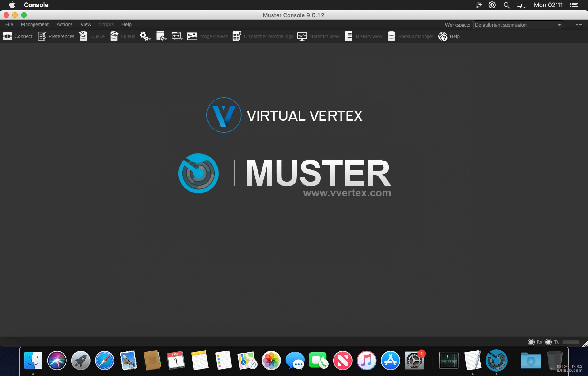Open the Console application menu
The width and height of the screenshot is (588, 376).
[36, 5]
